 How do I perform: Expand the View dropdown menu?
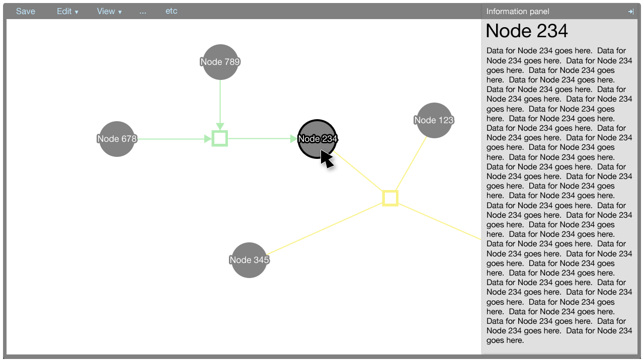pos(109,11)
